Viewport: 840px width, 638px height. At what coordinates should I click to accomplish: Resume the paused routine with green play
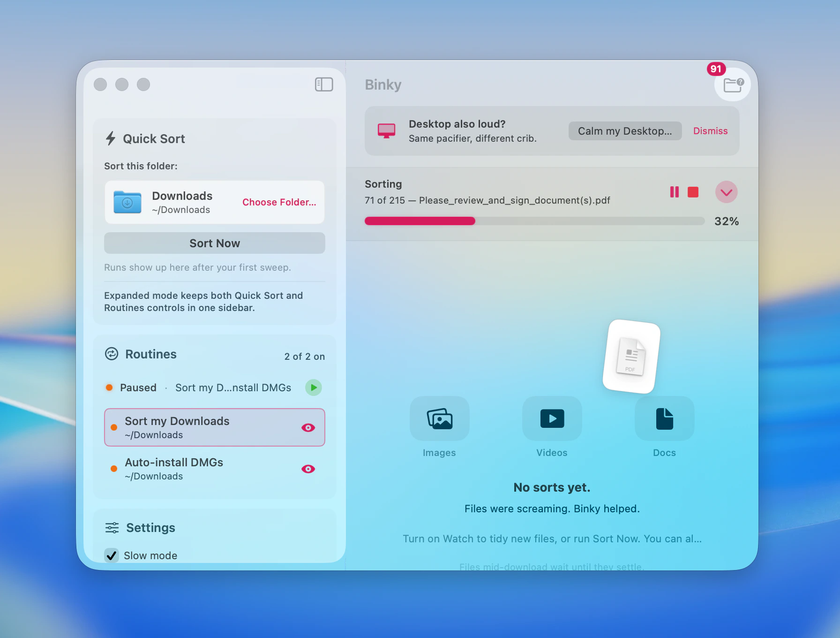[314, 387]
